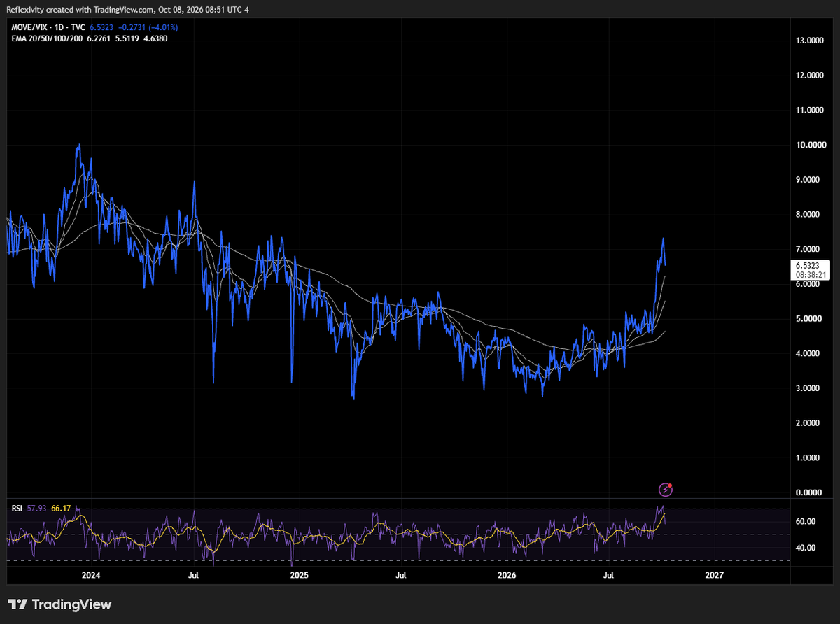Image resolution: width=840 pixels, height=624 pixels.
Task: Click the 12.0000 price scale label
Action: point(811,76)
